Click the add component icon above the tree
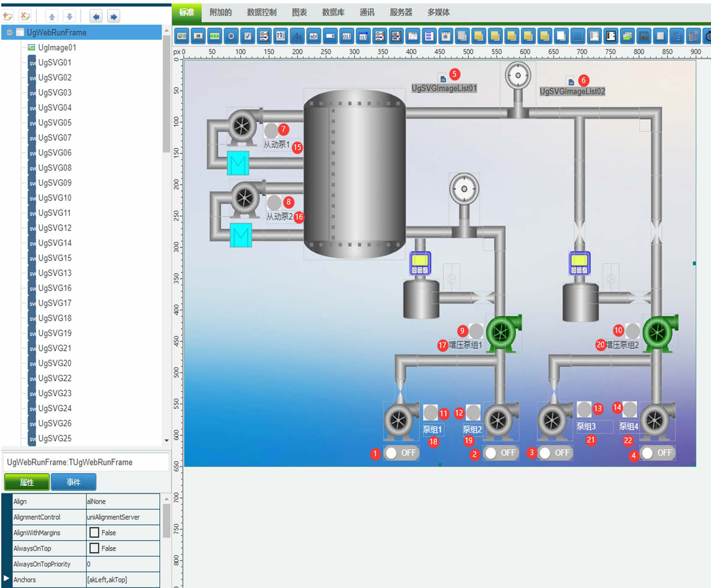The width and height of the screenshot is (711, 588). [x=8, y=17]
